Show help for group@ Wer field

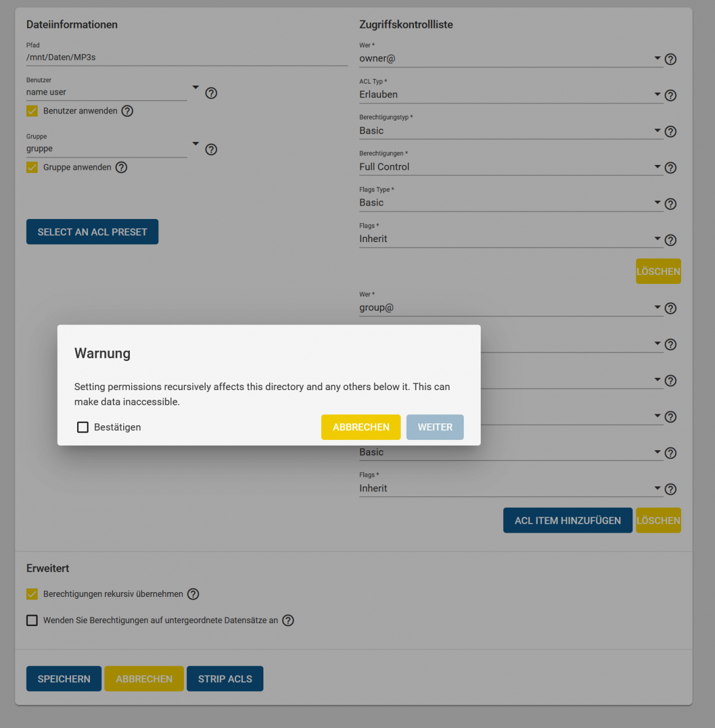tap(671, 308)
